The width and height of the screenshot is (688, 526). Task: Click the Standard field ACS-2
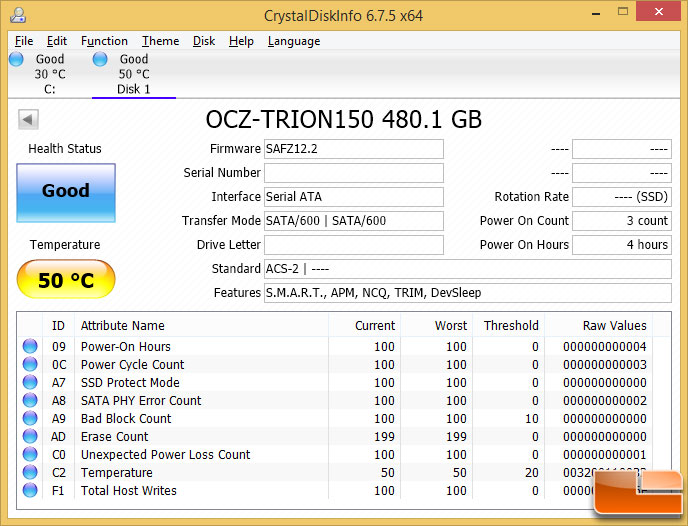[x=468, y=269]
